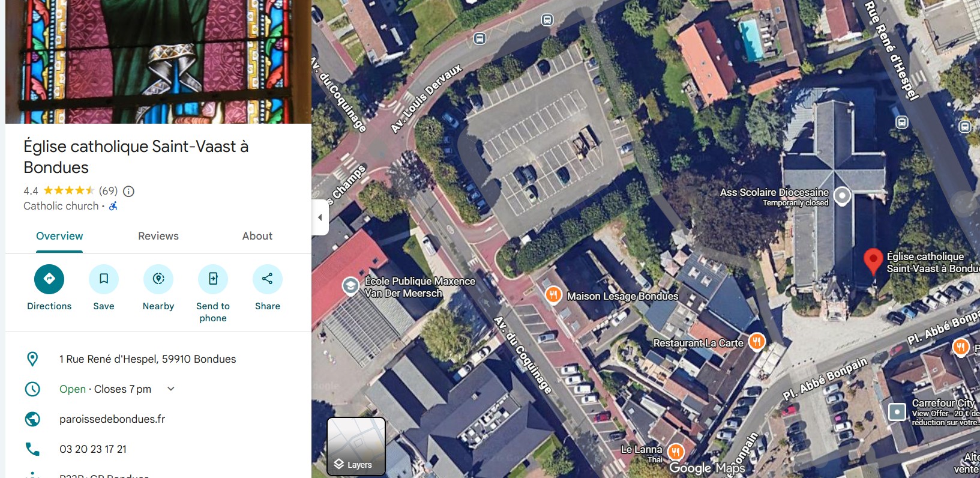This screenshot has width=980, height=478.
Task: Share this church location
Action: 268,279
